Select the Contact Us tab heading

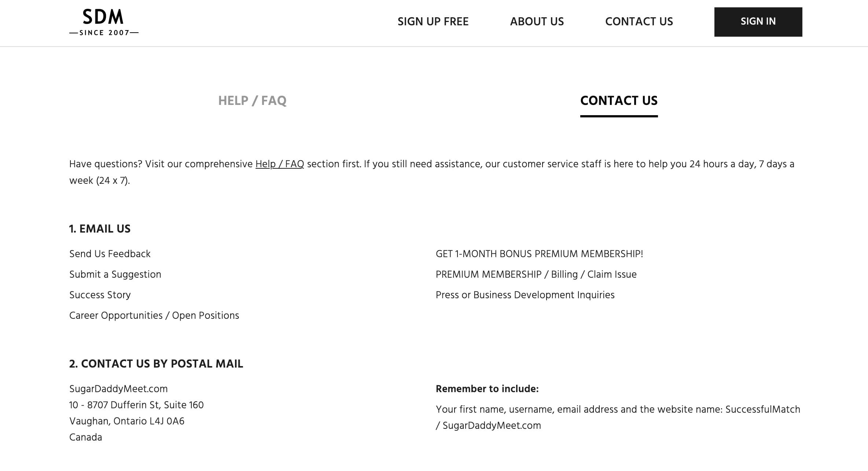pyautogui.click(x=619, y=101)
